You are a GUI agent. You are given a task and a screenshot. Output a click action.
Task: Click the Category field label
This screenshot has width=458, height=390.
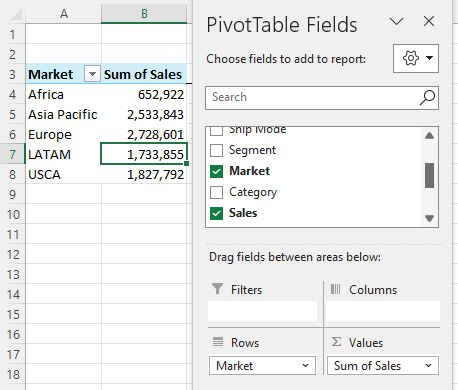pyautogui.click(x=253, y=192)
